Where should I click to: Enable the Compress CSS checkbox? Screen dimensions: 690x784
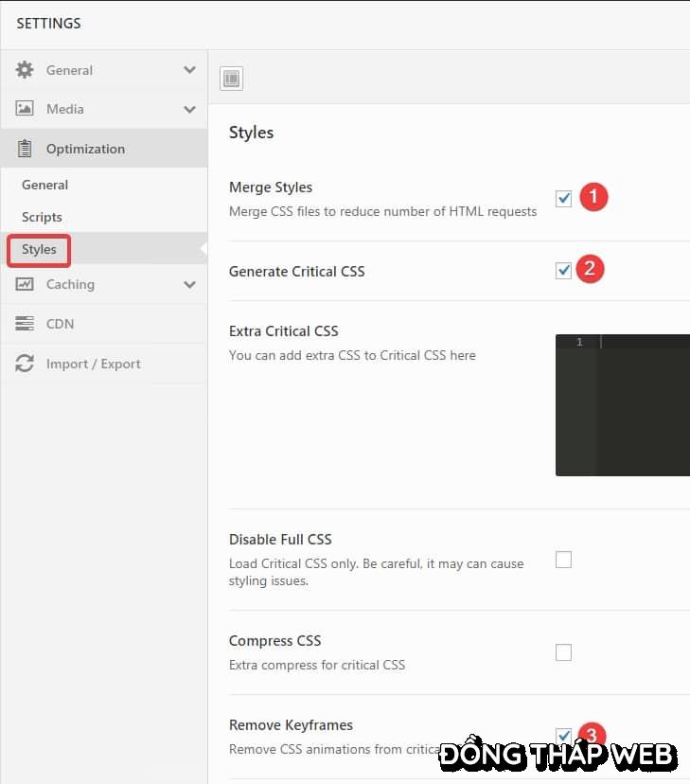pyautogui.click(x=563, y=651)
